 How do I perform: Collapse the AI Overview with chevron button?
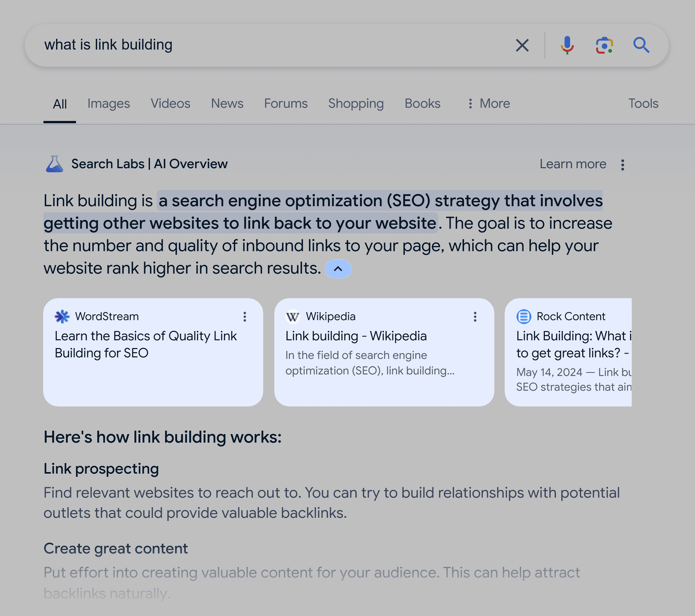click(x=338, y=269)
